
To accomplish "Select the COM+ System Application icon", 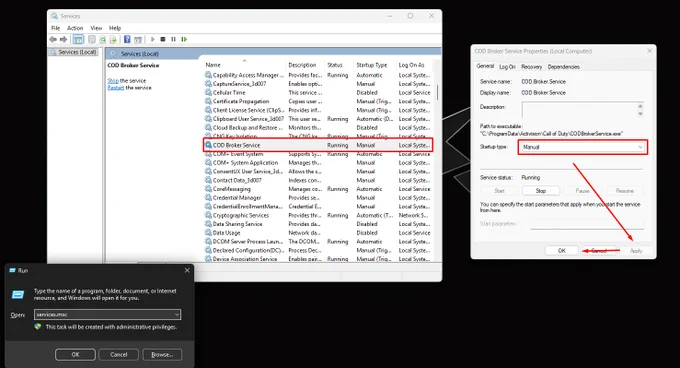I will coord(208,163).
